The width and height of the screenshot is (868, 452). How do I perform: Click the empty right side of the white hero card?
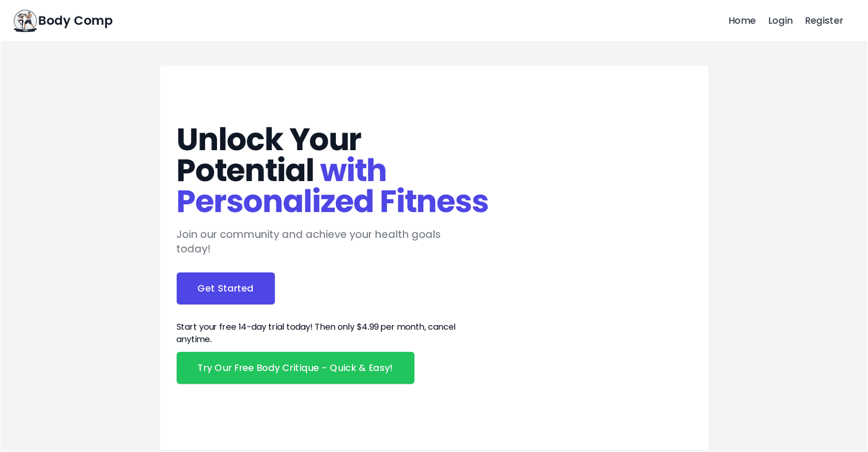click(597, 244)
